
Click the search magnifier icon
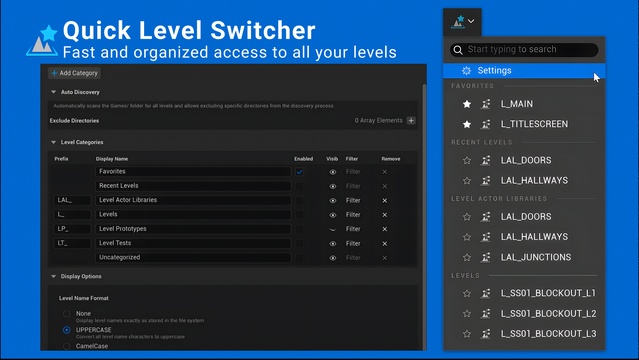458,50
